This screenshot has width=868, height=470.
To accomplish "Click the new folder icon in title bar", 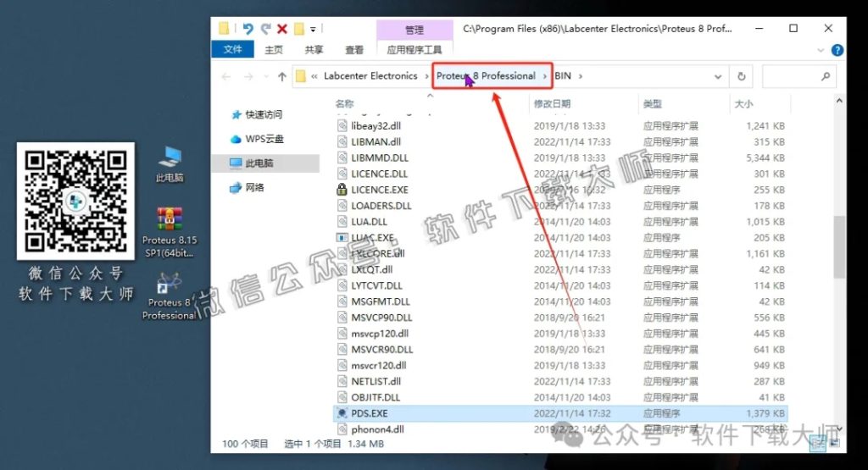I will click(x=299, y=29).
